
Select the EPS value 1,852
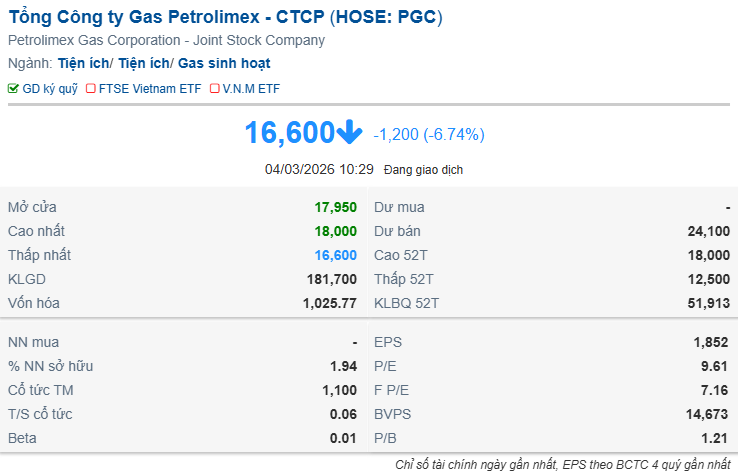point(710,342)
